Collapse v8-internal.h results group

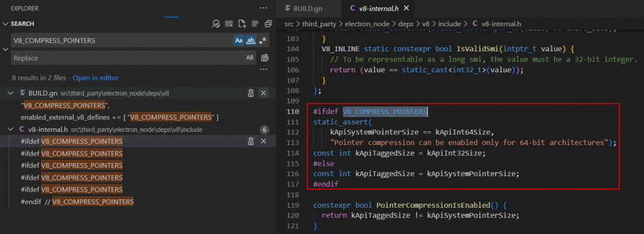(x=10, y=129)
